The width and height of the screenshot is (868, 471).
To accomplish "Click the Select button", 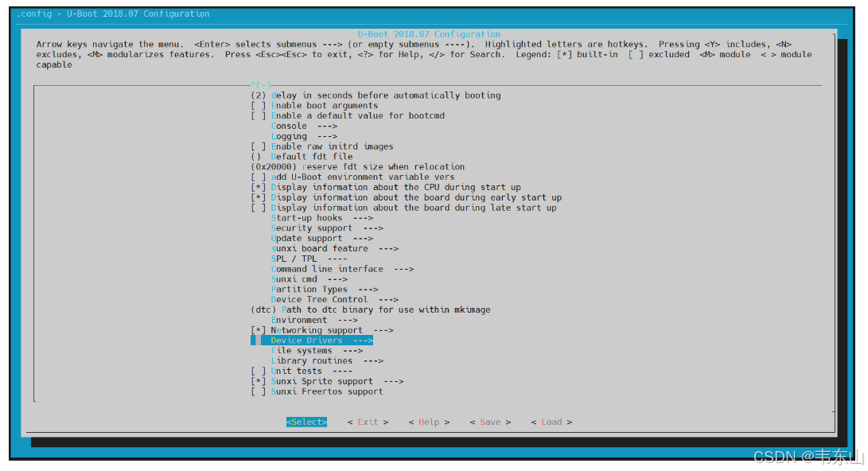I will (306, 422).
